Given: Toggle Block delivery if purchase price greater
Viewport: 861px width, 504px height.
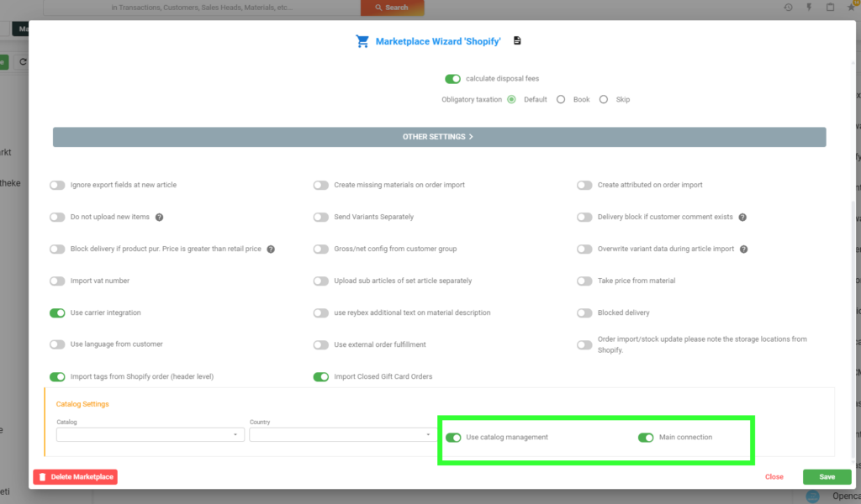Looking at the screenshot, I should [x=57, y=249].
